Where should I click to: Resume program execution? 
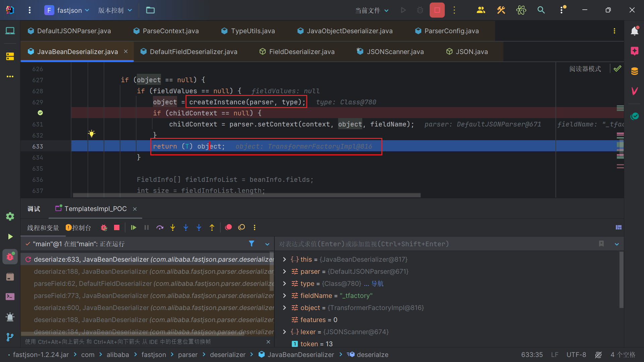point(133,227)
